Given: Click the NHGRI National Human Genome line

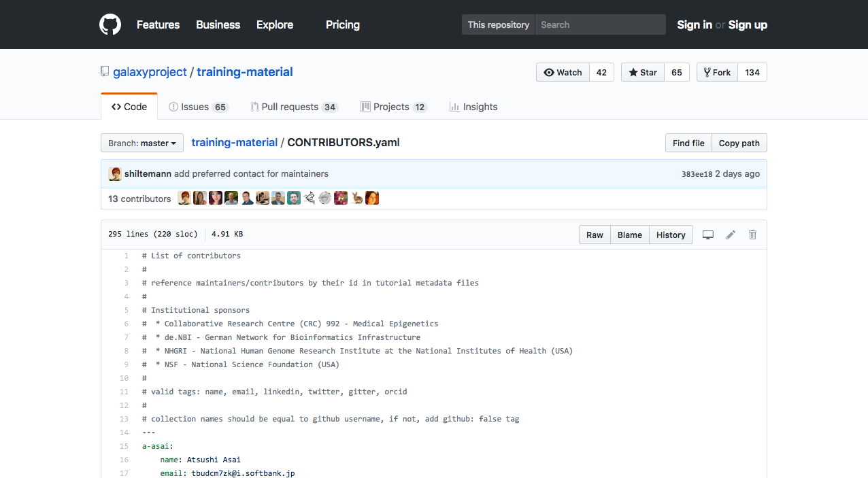Looking at the screenshot, I should [357, 351].
